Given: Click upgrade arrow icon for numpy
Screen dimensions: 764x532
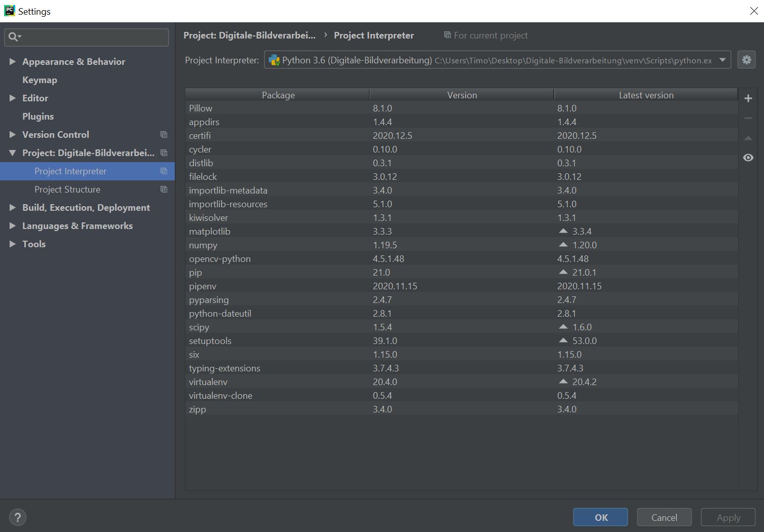Looking at the screenshot, I should point(563,245).
